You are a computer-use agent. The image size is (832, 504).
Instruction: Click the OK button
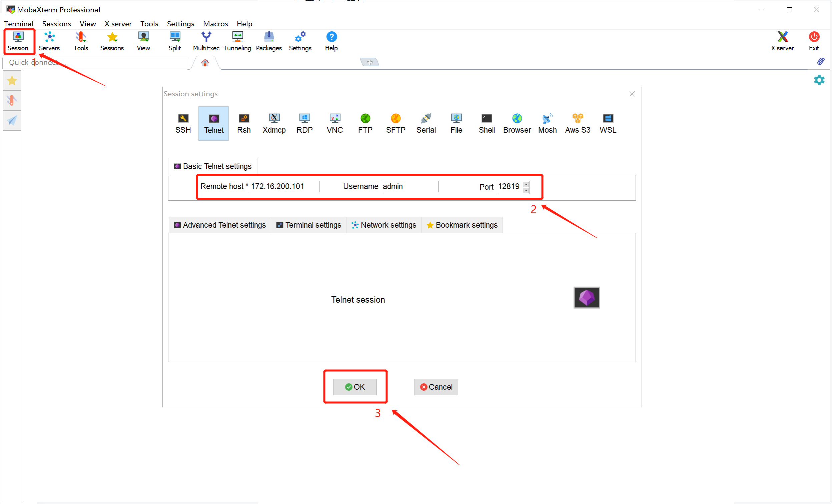point(354,387)
